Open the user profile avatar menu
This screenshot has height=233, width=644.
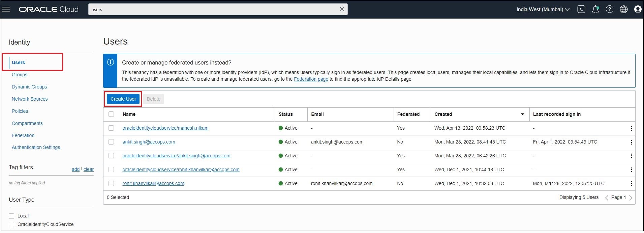point(638,9)
